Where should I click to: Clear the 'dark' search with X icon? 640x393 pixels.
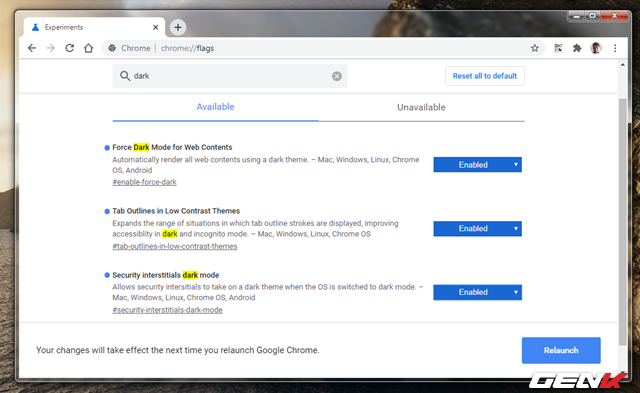click(337, 76)
